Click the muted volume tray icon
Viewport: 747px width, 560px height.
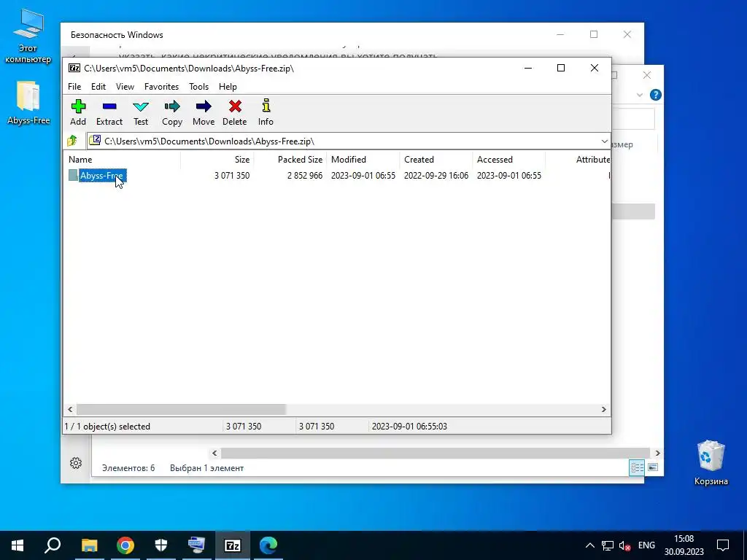click(x=624, y=545)
